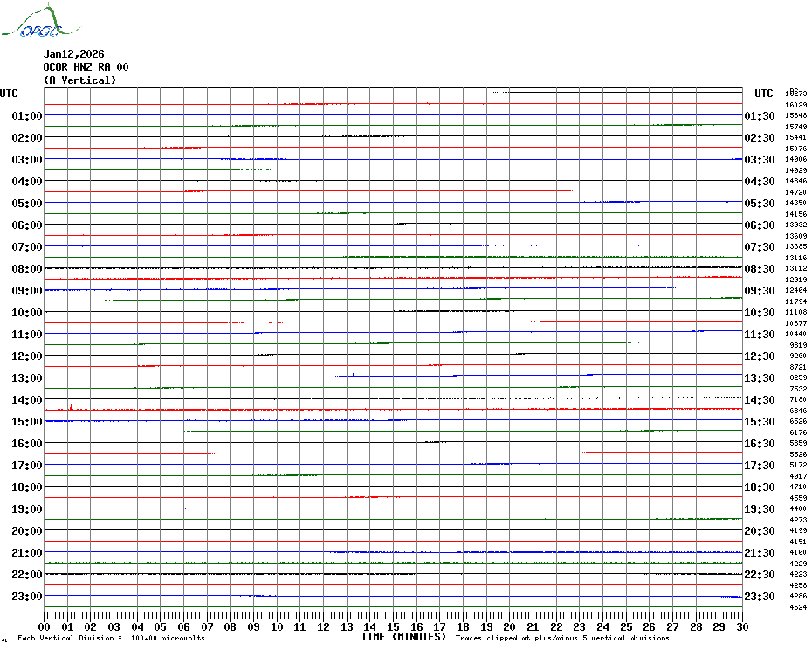Click the 13:30 time label
Viewport: 812px width, 650px height.
point(760,378)
